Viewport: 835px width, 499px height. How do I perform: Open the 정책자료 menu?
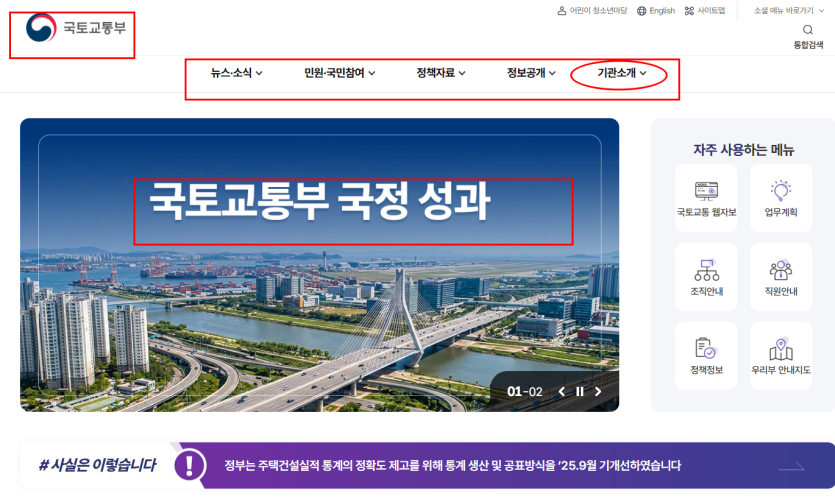pos(440,73)
